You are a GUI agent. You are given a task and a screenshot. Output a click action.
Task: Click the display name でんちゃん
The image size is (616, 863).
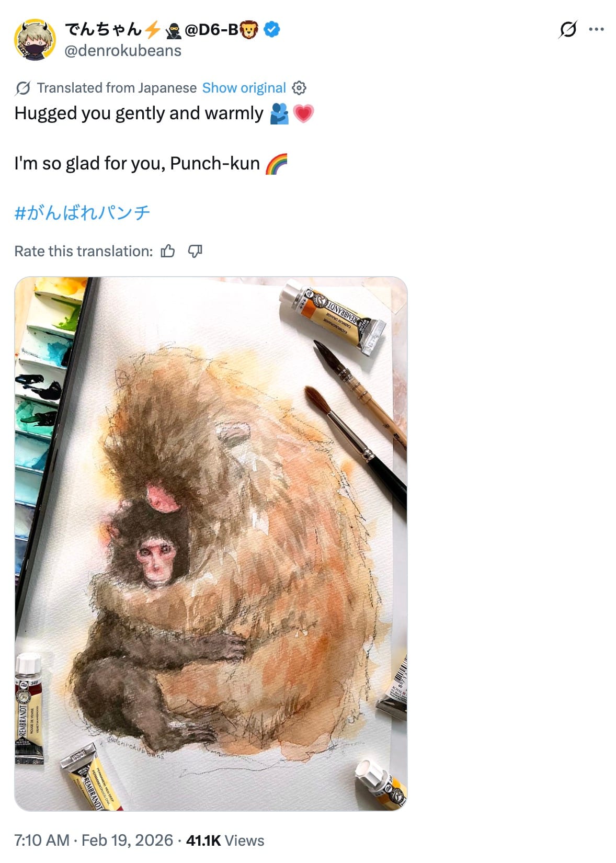click(104, 30)
